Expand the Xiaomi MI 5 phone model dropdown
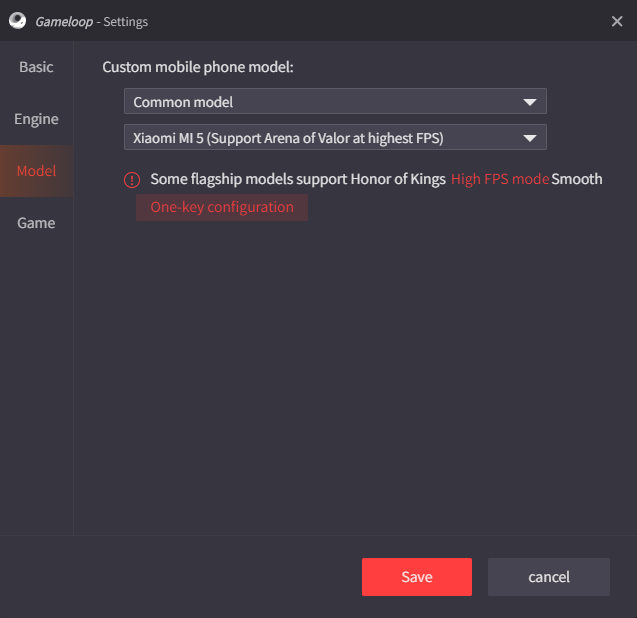Viewport: 637px width, 618px height. pyautogui.click(x=335, y=137)
